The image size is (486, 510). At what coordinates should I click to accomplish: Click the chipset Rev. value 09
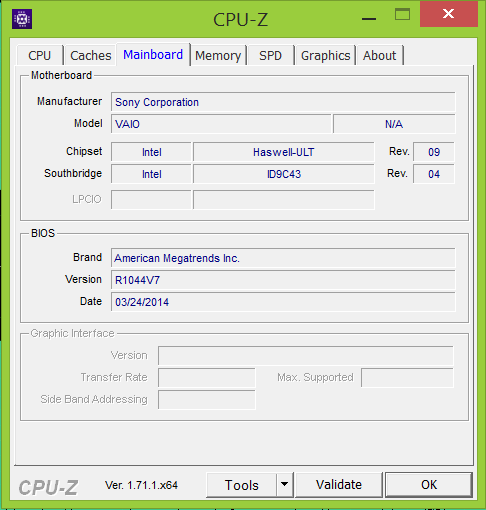click(x=434, y=152)
